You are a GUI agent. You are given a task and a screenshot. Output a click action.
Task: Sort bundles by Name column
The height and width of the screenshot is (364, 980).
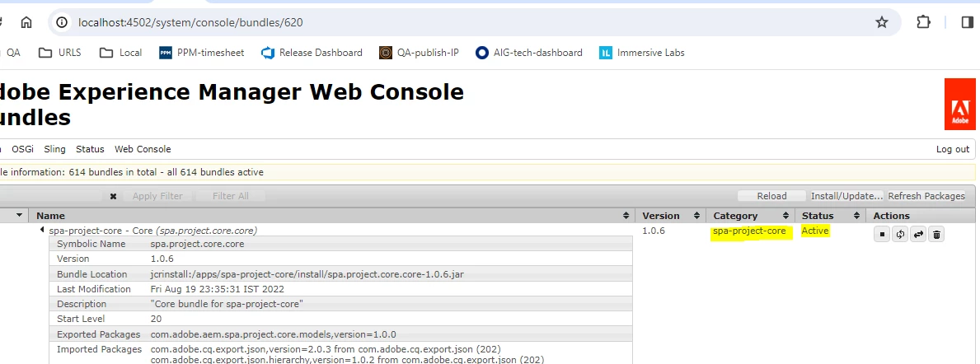332,216
